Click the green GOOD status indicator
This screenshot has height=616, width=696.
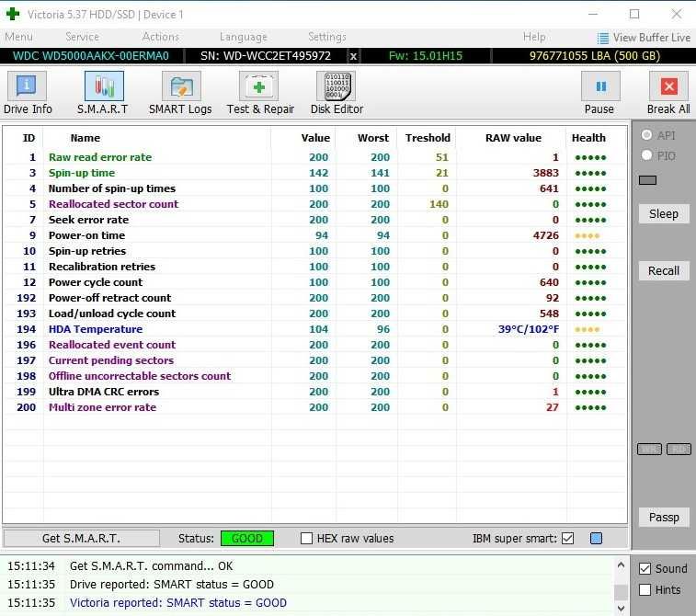pyautogui.click(x=247, y=539)
